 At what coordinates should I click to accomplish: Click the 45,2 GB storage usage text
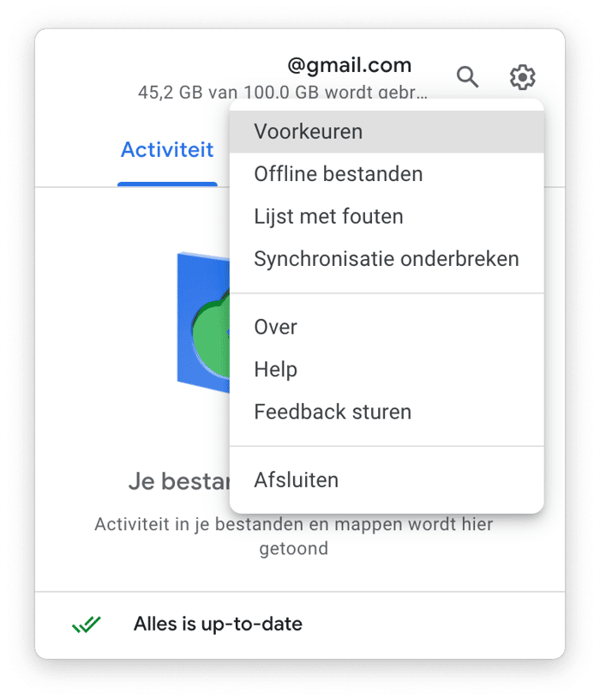point(282,92)
